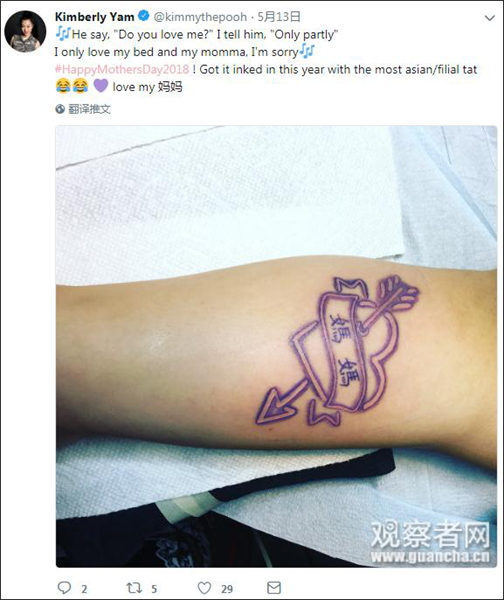Screen dimensions: 504x600
Task: Open Kimberly Yam's profile avatar
Action: [x=25, y=31]
